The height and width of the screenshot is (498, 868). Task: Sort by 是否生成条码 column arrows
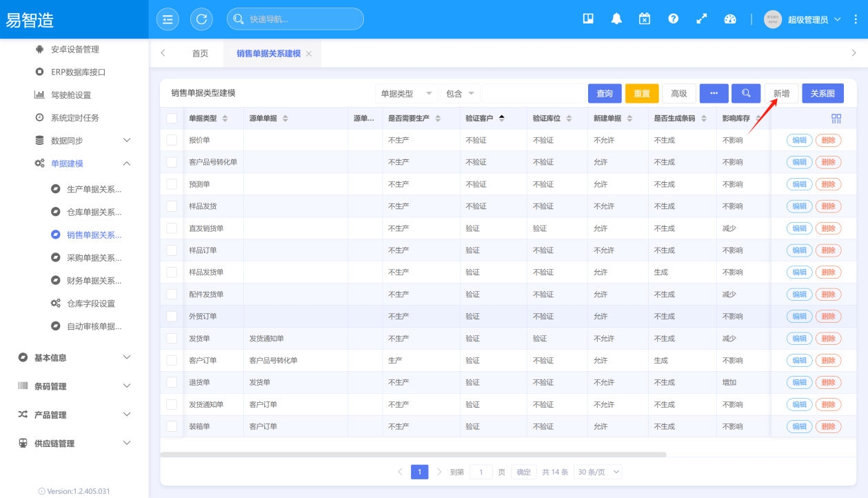(704, 119)
